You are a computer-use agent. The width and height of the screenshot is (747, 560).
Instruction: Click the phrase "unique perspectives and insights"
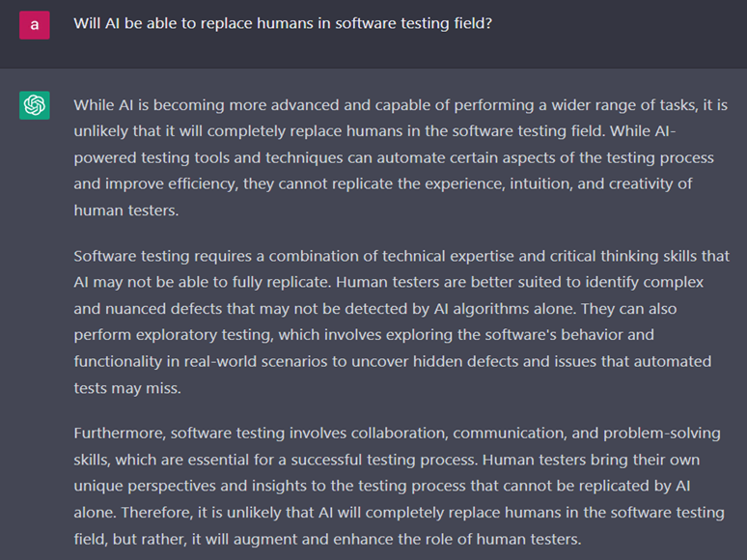(x=190, y=486)
